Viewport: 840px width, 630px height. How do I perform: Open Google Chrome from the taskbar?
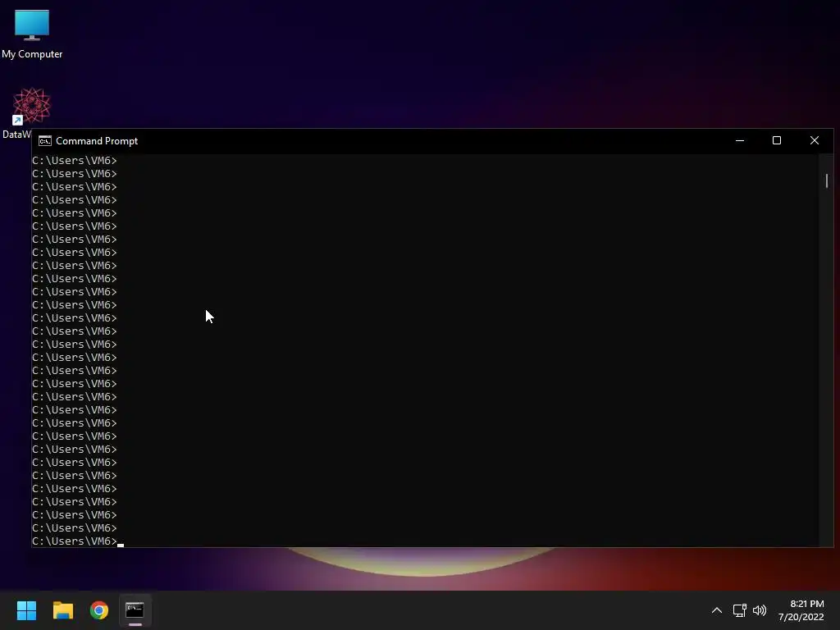click(99, 610)
